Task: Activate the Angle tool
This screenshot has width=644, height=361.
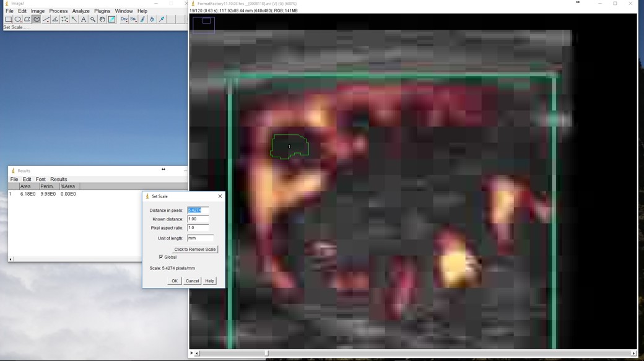Action: (x=55, y=20)
